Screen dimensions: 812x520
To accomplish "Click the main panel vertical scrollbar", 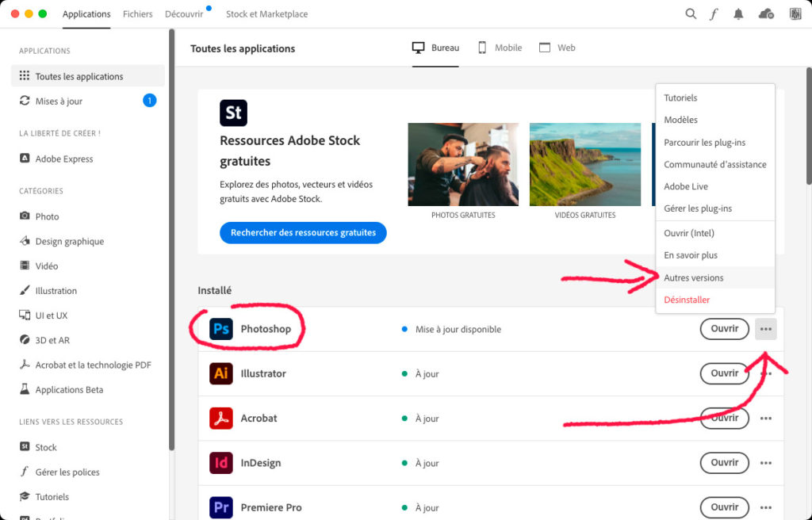I will point(809,126).
